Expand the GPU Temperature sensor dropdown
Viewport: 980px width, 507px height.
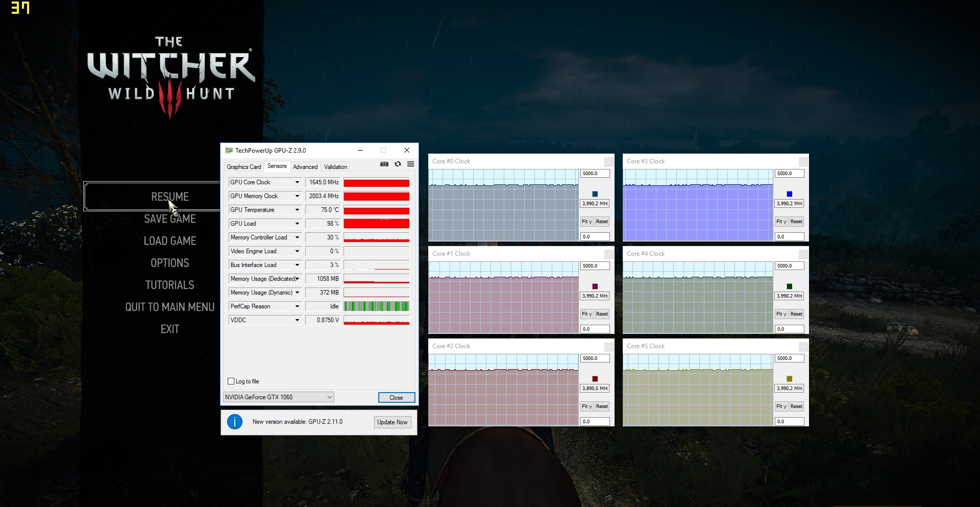point(297,210)
